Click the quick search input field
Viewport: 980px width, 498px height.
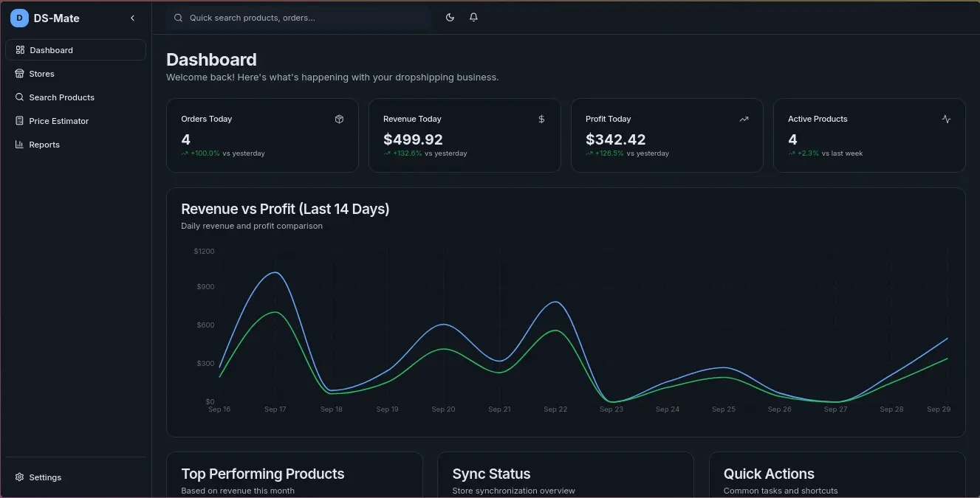pyautogui.click(x=295, y=17)
